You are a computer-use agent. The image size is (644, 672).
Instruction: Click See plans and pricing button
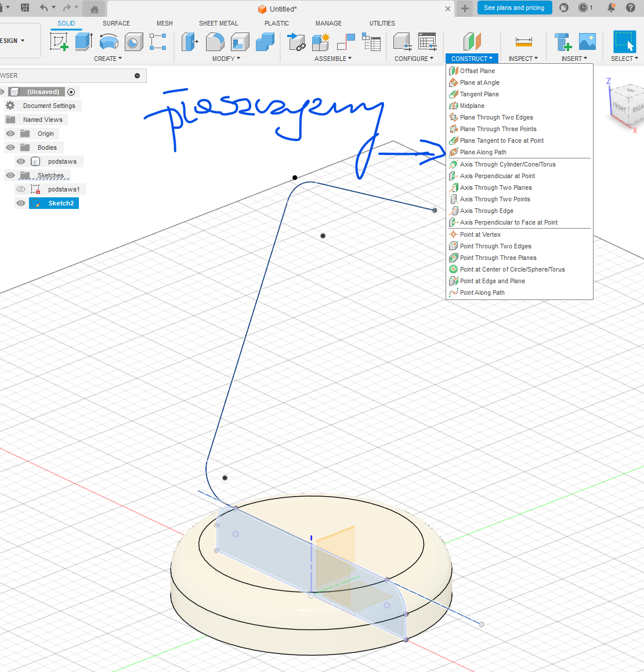coord(513,8)
